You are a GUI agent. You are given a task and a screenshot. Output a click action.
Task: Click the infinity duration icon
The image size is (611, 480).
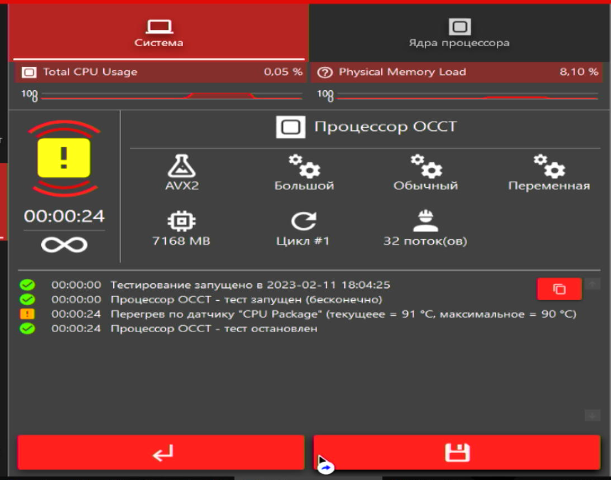point(64,245)
